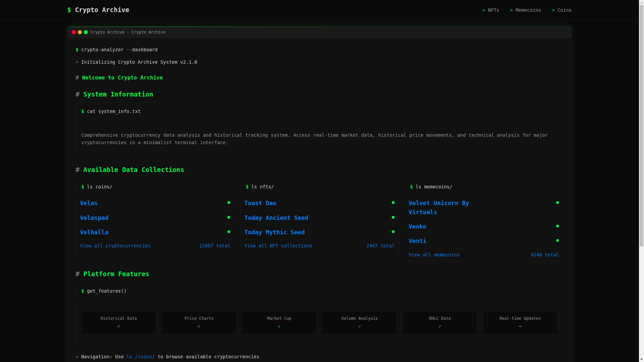This screenshot has width=644, height=362.
Task: Select the Coins nav item
Action: click(x=561, y=10)
